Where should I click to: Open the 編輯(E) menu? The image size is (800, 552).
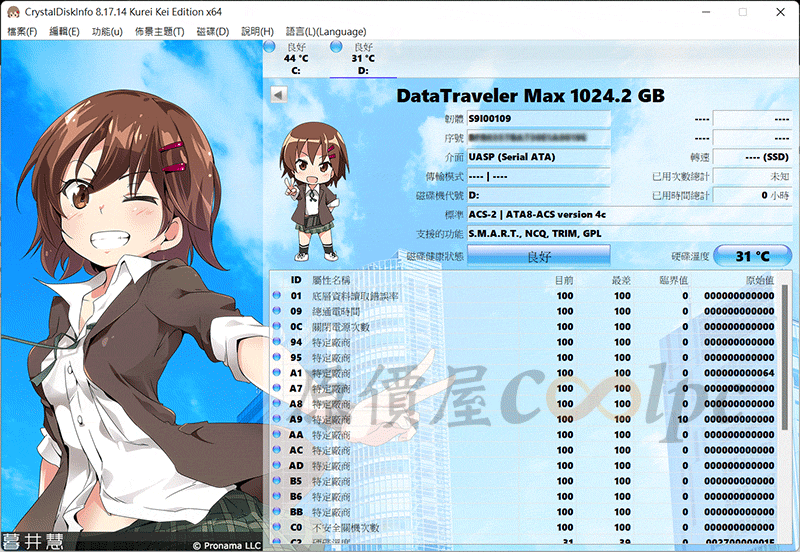pos(64,32)
